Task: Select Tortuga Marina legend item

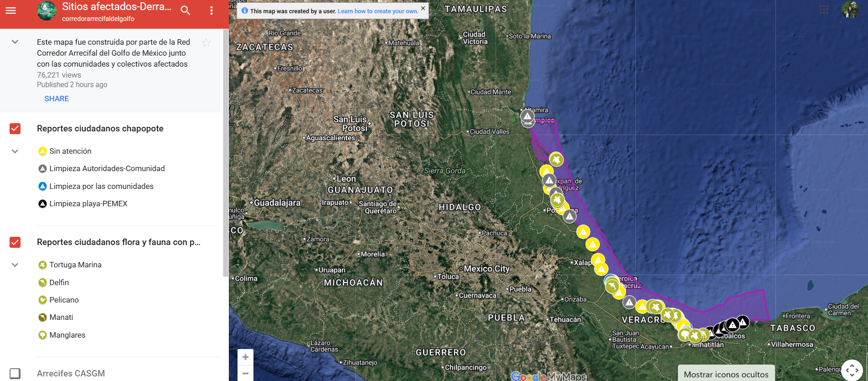Action: point(75,265)
